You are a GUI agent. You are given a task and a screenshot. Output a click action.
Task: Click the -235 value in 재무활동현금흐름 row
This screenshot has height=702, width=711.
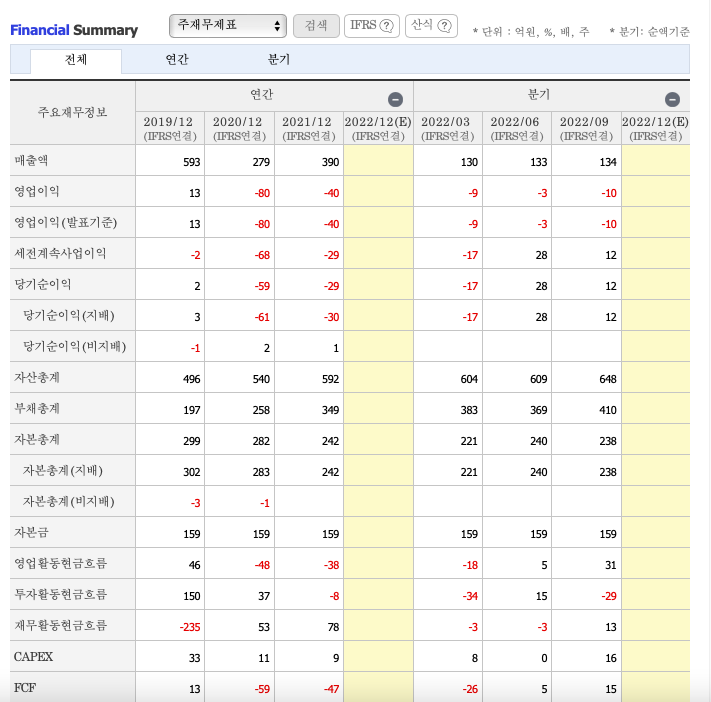pyautogui.click(x=190, y=627)
